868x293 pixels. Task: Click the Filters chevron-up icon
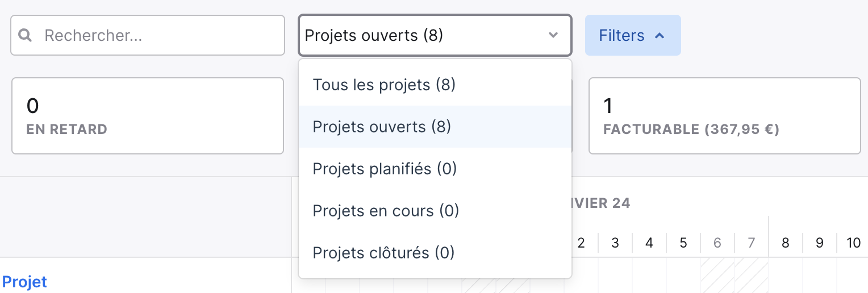(x=660, y=35)
